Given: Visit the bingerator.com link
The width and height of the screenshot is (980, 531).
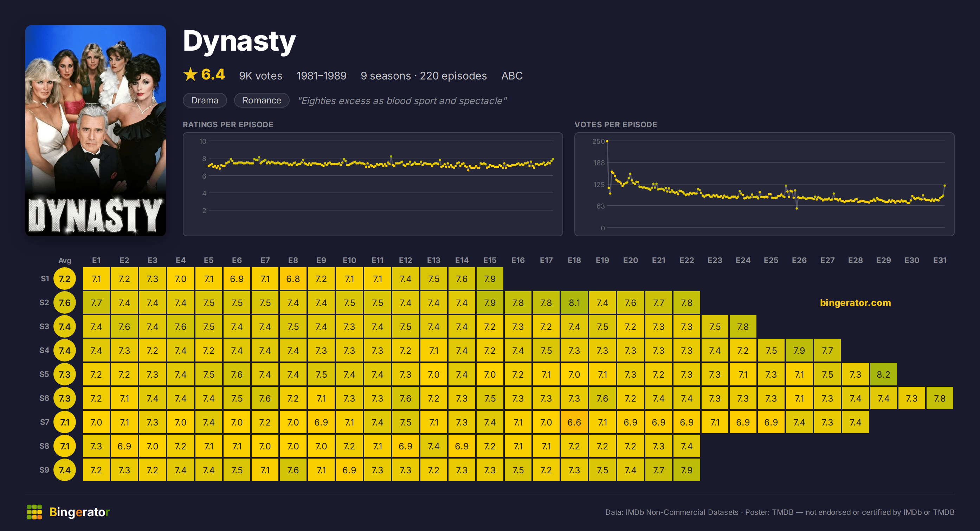Looking at the screenshot, I should pyautogui.click(x=855, y=303).
